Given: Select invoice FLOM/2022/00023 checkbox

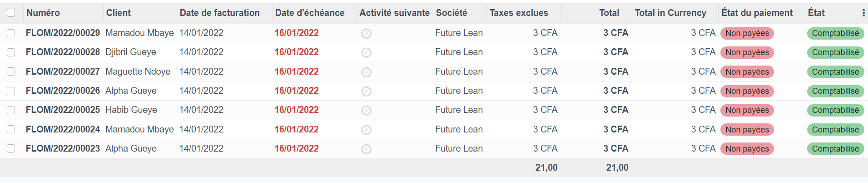Looking at the screenshot, I should click(x=11, y=148).
